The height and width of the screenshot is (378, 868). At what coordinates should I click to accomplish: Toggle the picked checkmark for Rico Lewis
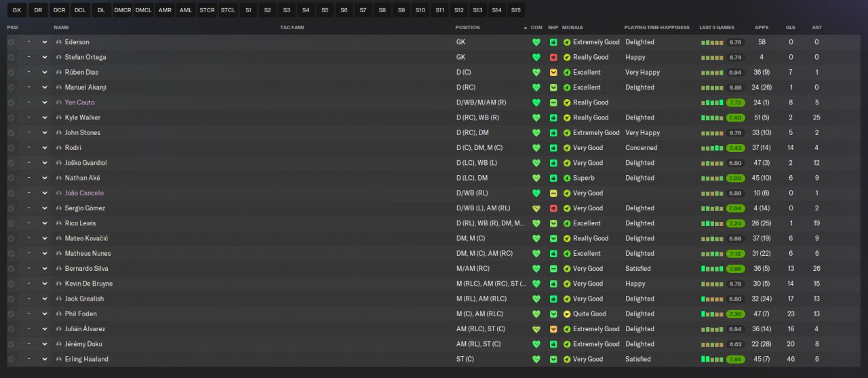[x=11, y=223]
